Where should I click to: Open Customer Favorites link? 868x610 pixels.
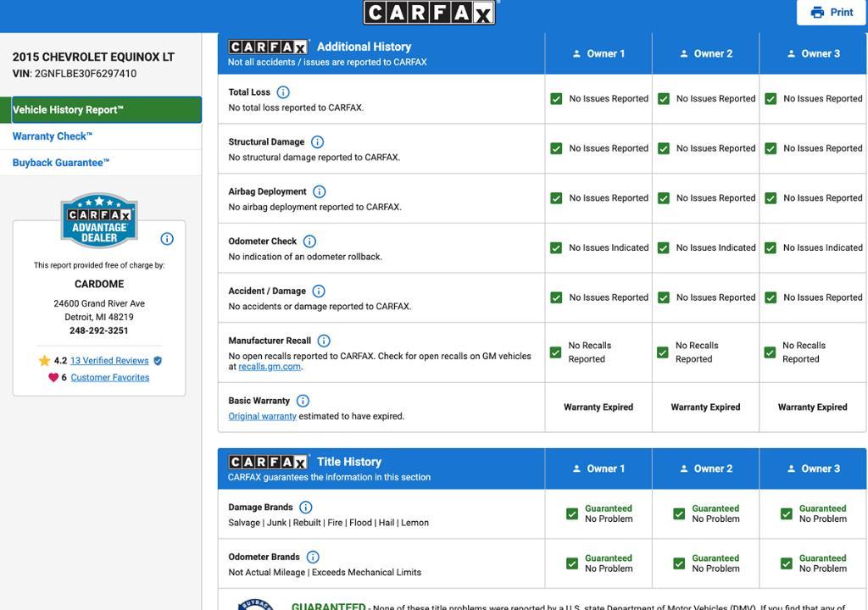pos(109,378)
